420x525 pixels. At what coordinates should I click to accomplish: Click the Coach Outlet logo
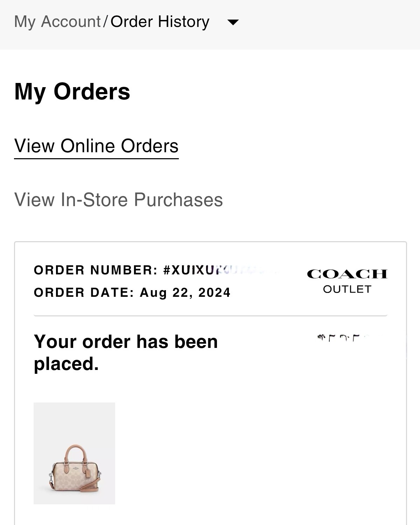click(347, 281)
